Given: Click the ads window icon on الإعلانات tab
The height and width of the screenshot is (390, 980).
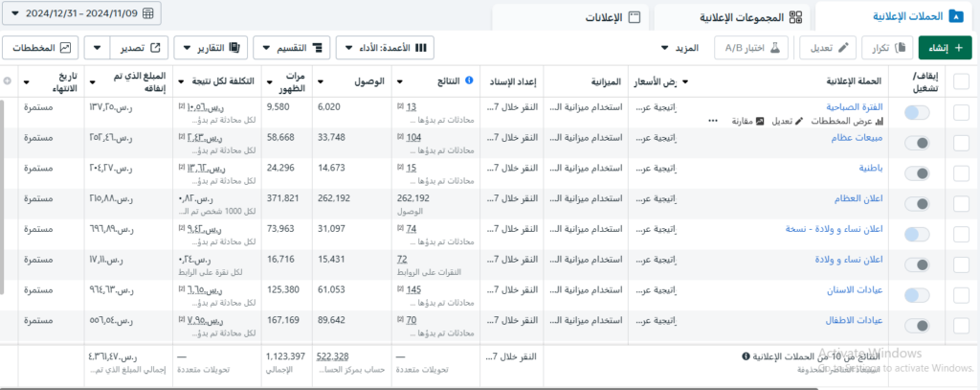Looking at the screenshot, I should coord(635,17).
